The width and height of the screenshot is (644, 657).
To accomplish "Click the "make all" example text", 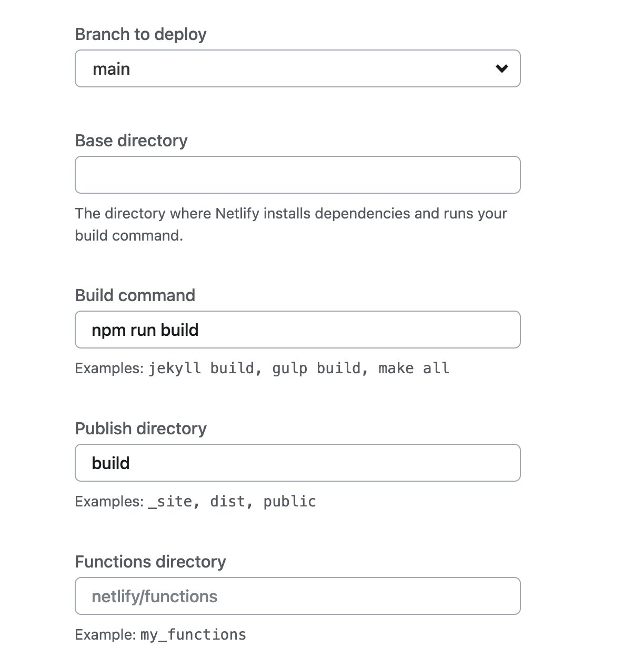I will tap(414, 368).
